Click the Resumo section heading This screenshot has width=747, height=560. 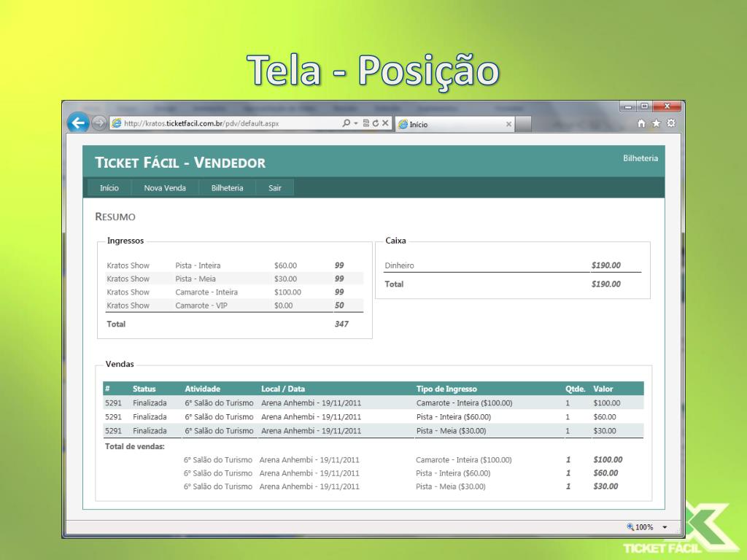(x=115, y=217)
